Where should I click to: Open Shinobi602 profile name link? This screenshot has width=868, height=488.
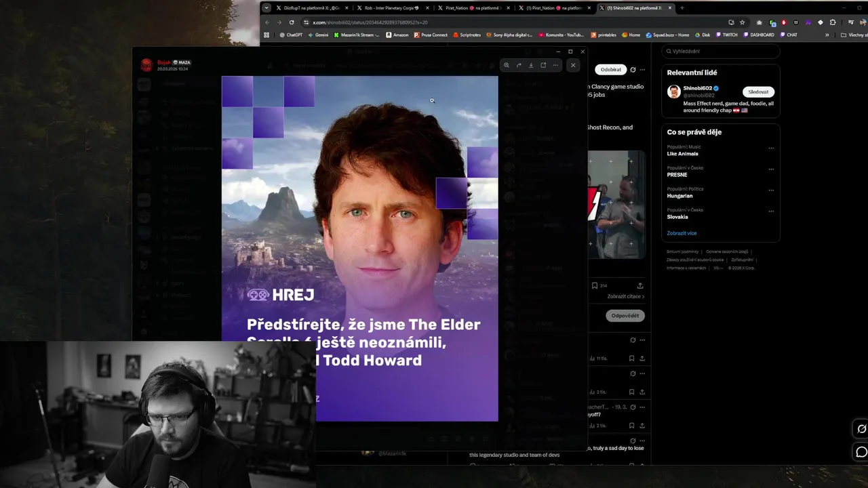tap(698, 88)
